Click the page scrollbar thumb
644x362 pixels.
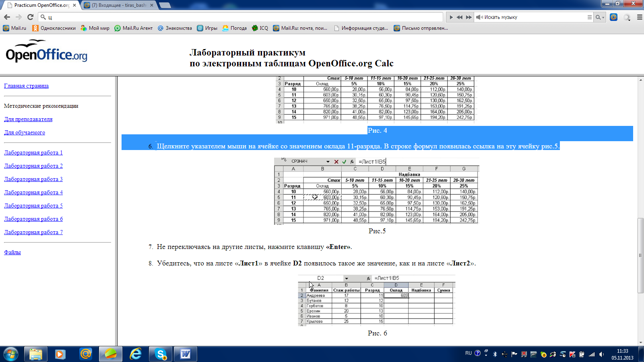tap(640, 255)
